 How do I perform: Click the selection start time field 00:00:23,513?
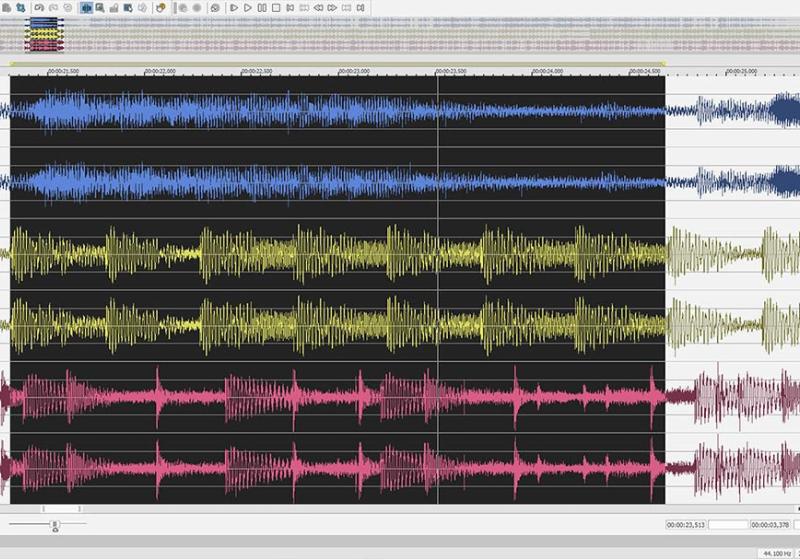tap(687, 524)
